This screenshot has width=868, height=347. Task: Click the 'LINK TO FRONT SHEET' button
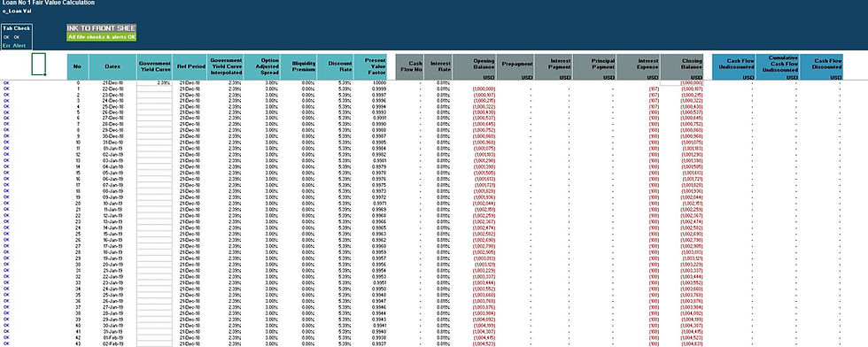(101, 28)
